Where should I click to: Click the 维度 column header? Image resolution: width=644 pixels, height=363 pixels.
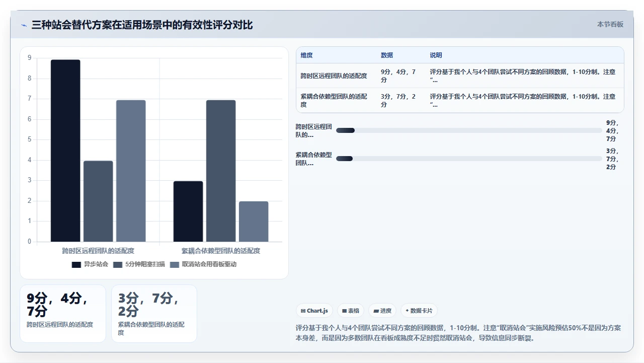coord(307,55)
